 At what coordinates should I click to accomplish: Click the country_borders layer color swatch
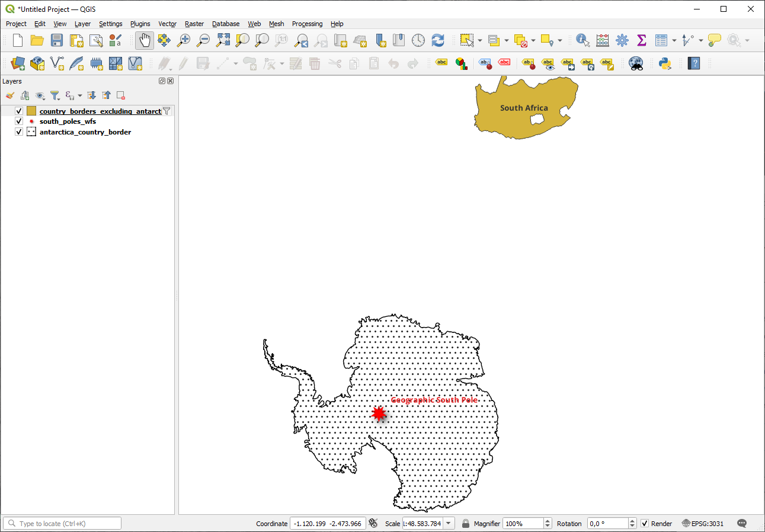click(31, 111)
